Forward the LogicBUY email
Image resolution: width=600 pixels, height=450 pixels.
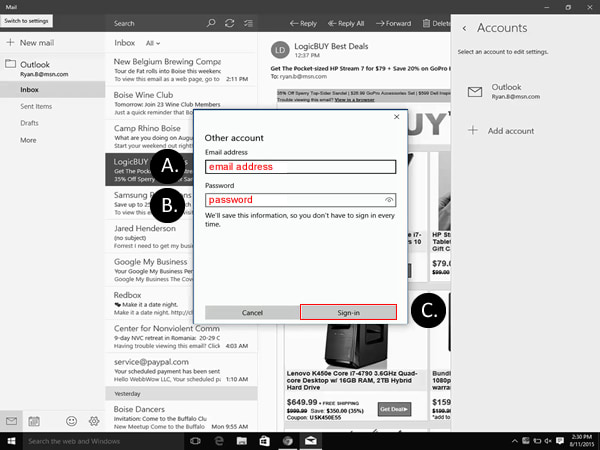pos(393,23)
